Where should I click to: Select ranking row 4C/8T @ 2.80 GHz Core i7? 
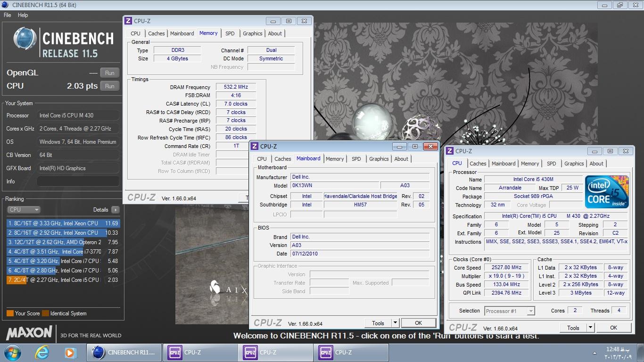63,271
